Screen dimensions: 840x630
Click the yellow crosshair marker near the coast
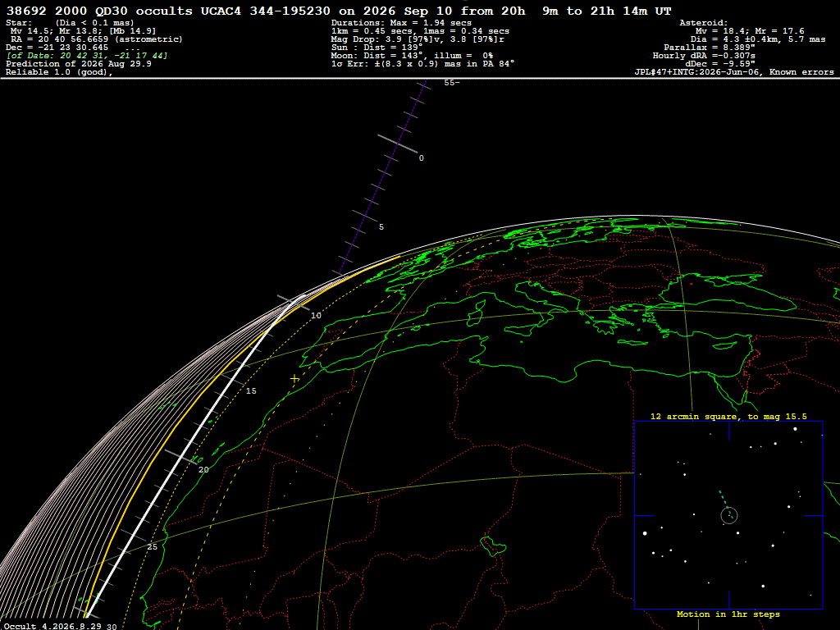click(294, 379)
